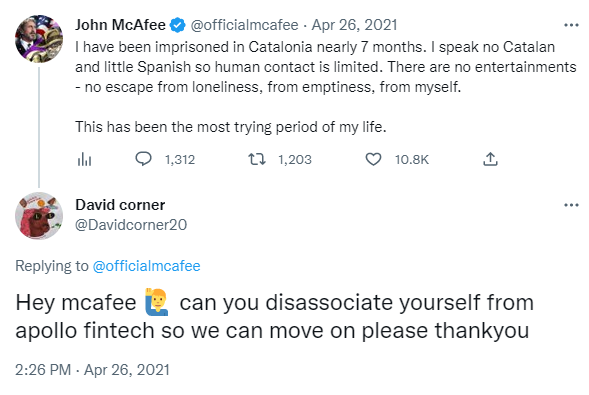589x395 pixels.
Task: Open David corner's avatar image
Action: click(39, 216)
